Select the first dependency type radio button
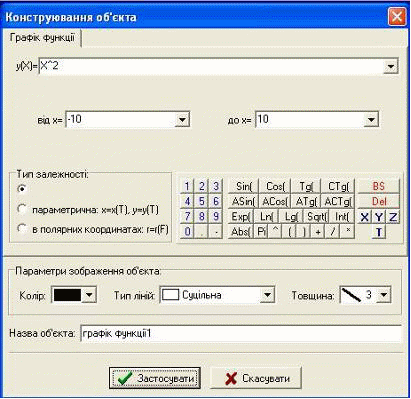411x399 pixels. tap(22, 189)
